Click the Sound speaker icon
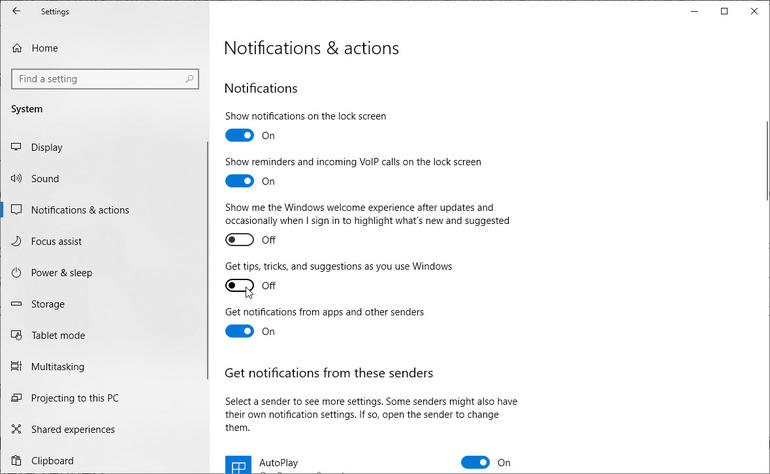This screenshot has width=770, height=474. coord(16,178)
